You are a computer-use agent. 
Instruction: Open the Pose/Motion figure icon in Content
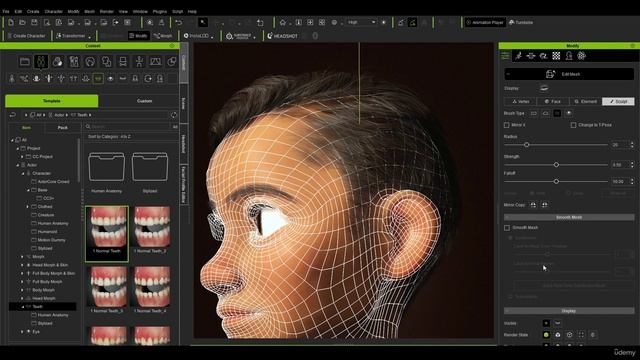click(139, 62)
